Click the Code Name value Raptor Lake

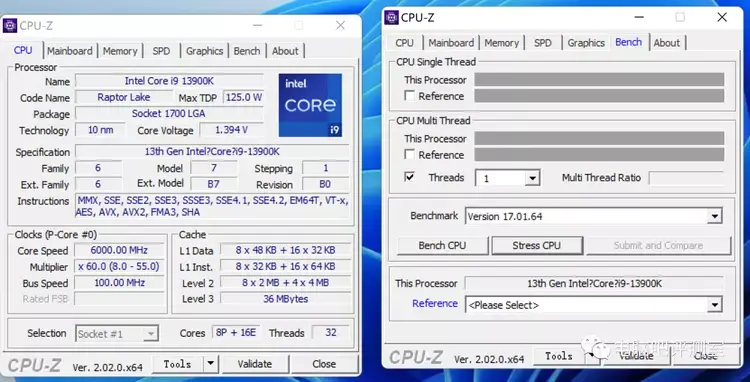click(124, 97)
